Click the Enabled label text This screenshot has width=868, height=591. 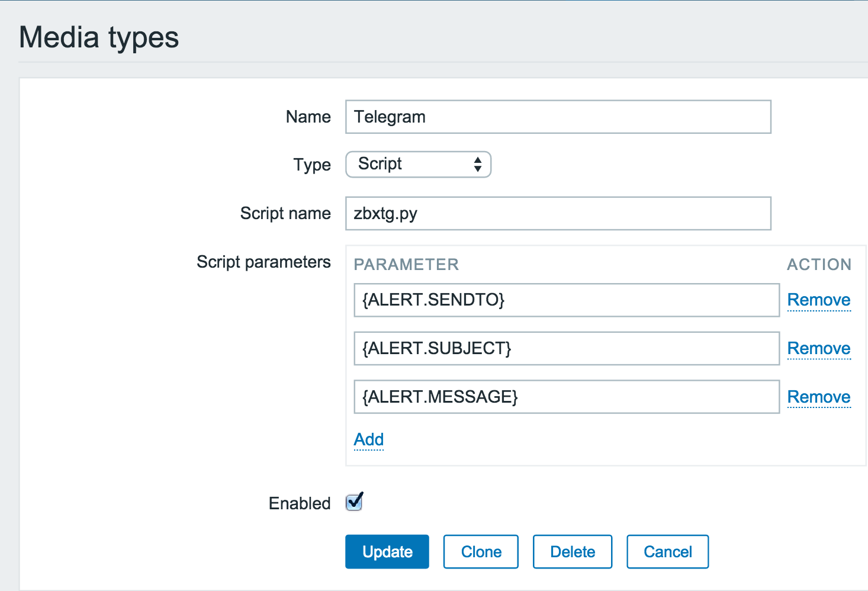[x=300, y=503]
